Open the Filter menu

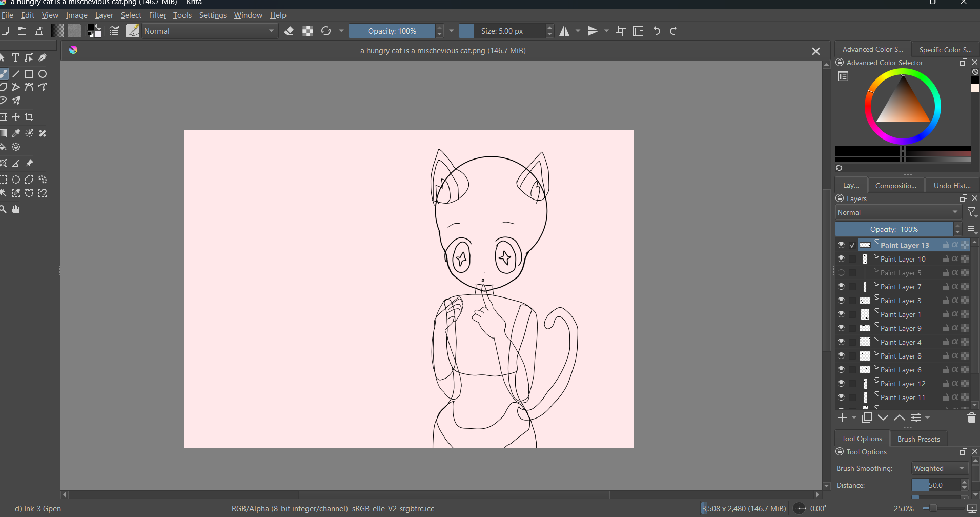157,15
